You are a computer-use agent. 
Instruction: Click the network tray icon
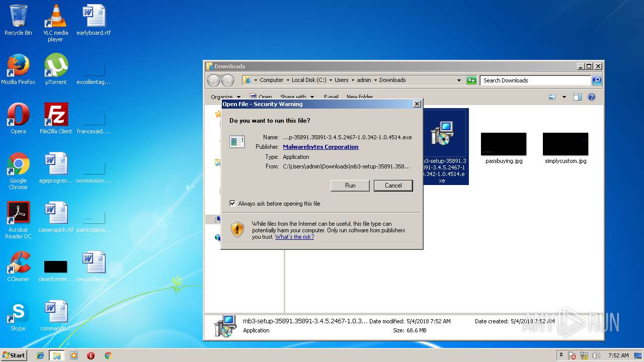585,355
